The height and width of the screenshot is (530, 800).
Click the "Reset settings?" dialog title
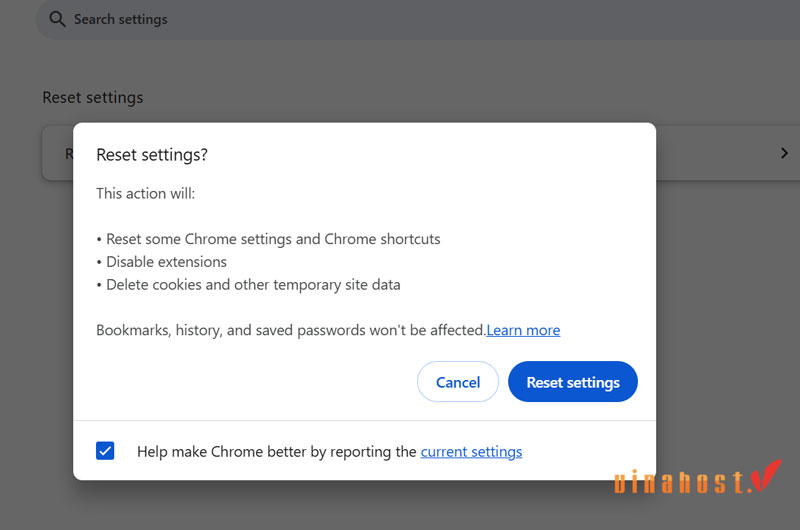point(152,155)
